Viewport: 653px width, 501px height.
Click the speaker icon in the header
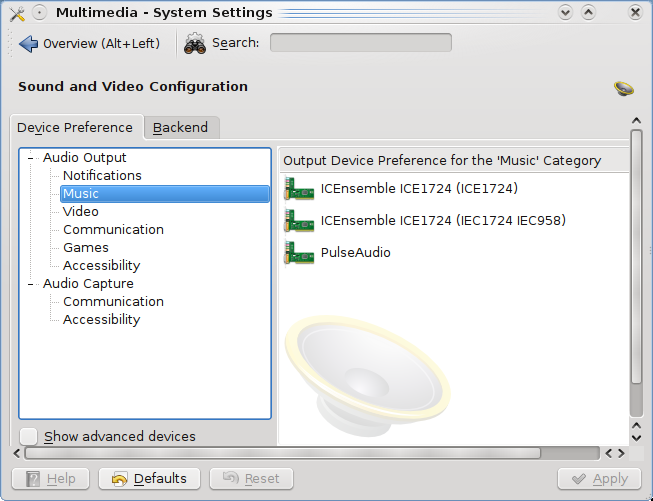click(x=624, y=89)
